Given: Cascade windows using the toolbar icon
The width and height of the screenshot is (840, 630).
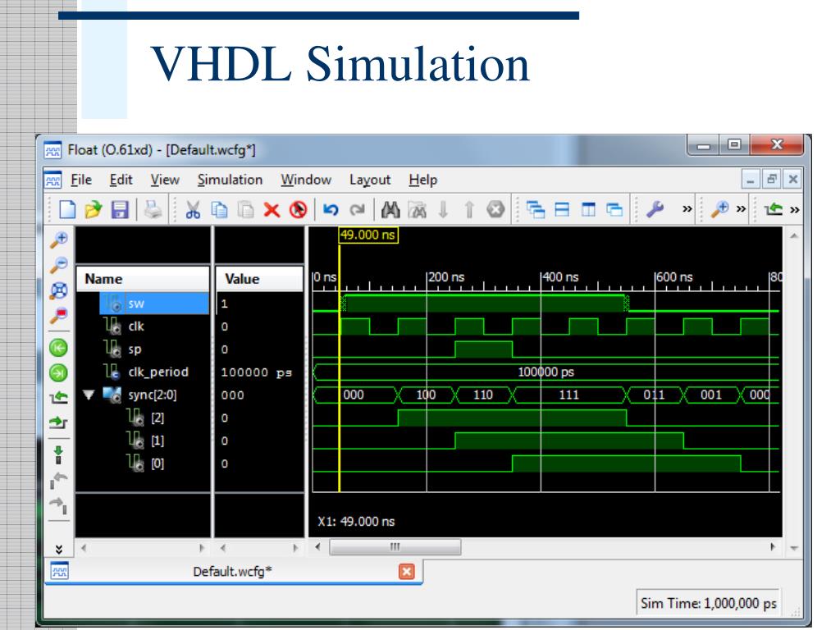Looking at the screenshot, I should tap(535, 209).
